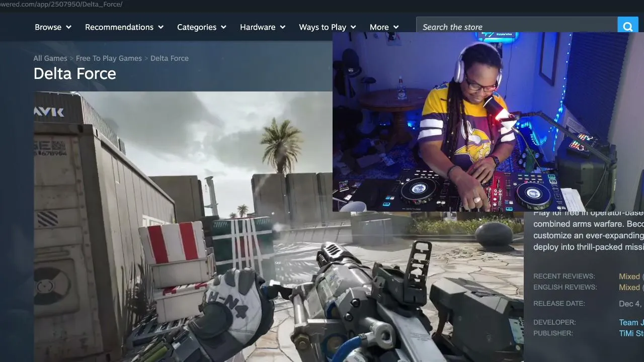Open the Categories dropdown
The height and width of the screenshot is (362, 644).
[x=202, y=27]
